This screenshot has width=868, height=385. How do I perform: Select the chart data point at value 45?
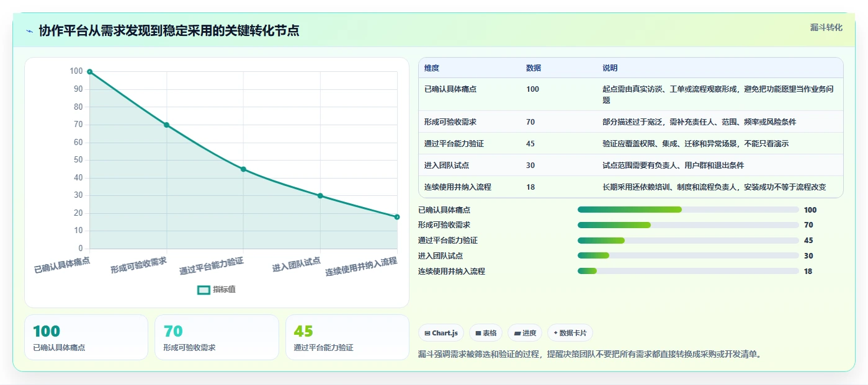[243, 169]
